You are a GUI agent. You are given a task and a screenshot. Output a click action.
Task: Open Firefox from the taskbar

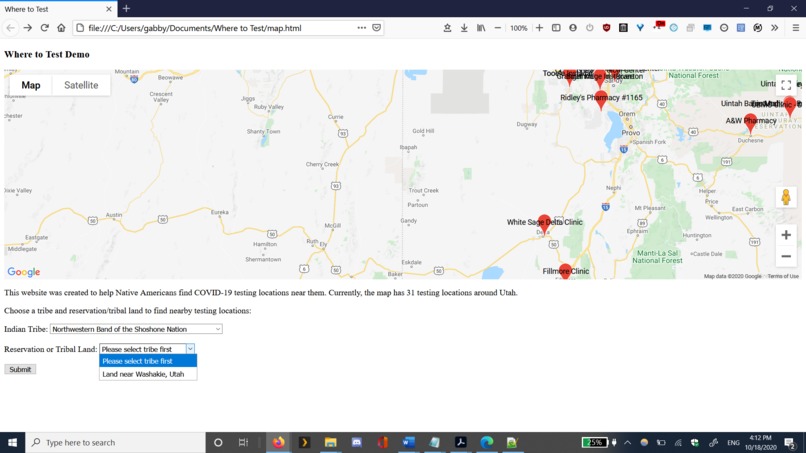pos(278,442)
